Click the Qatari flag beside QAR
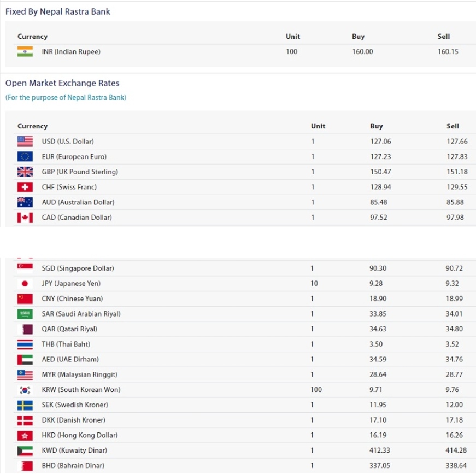This screenshot has width=476, height=474. 25,329
